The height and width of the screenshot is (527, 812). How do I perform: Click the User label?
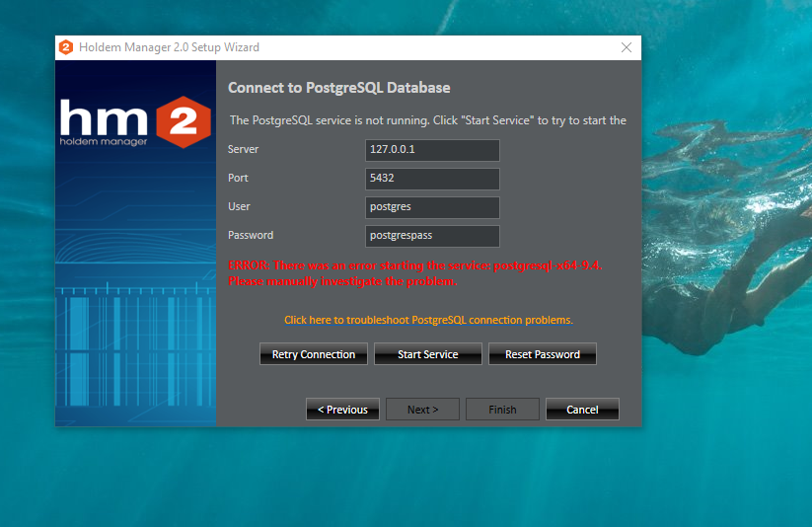click(x=239, y=206)
